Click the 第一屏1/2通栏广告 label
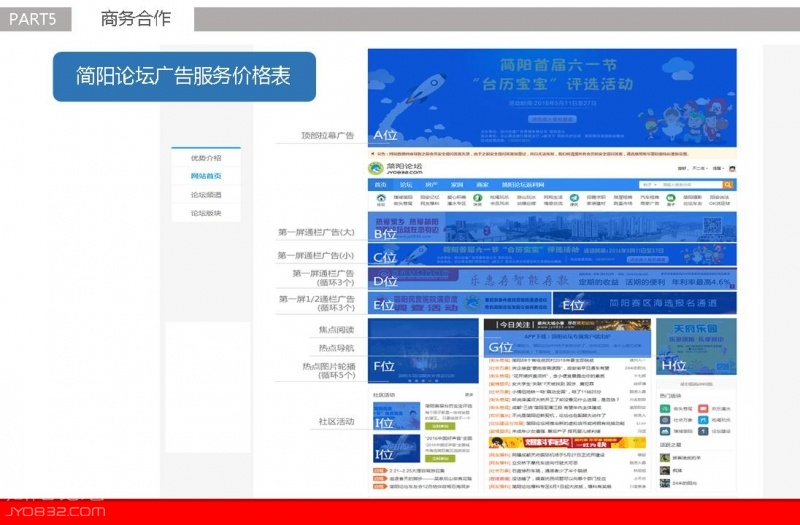Viewport: 800px width, 525px height. [x=317, y=303]
